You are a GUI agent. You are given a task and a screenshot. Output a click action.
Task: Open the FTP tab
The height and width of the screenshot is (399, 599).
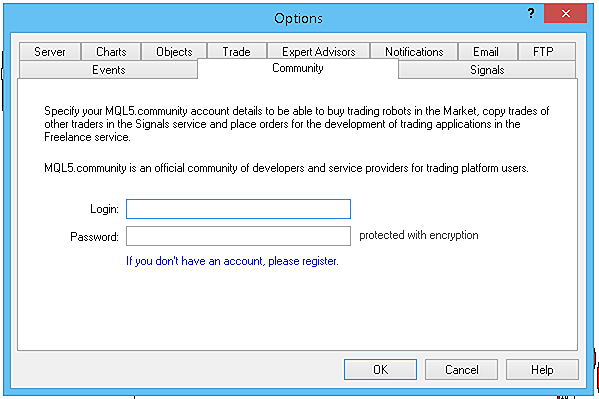click(547, 51)
